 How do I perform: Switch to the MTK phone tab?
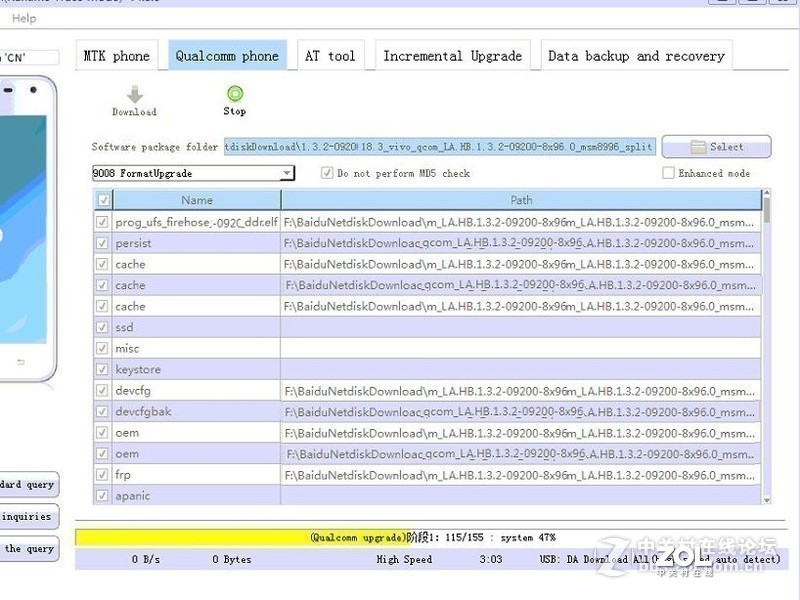click(x=117, y=56)
